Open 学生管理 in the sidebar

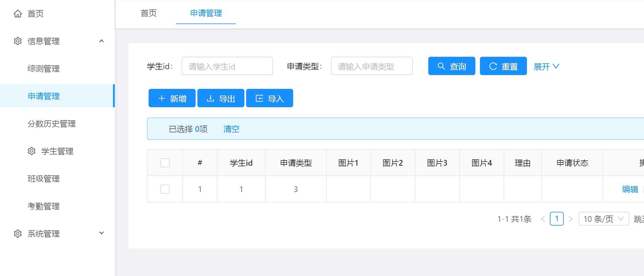click(57, 151)
